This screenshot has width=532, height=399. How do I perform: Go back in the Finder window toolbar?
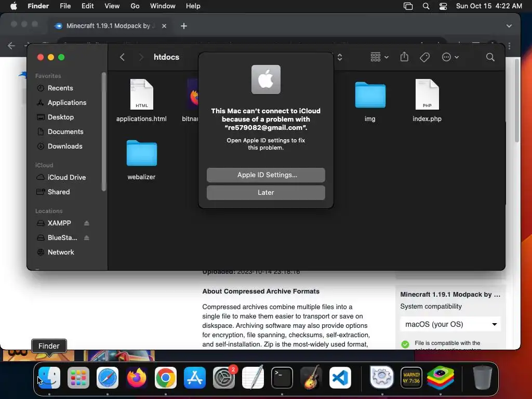[x=123, y=57]
